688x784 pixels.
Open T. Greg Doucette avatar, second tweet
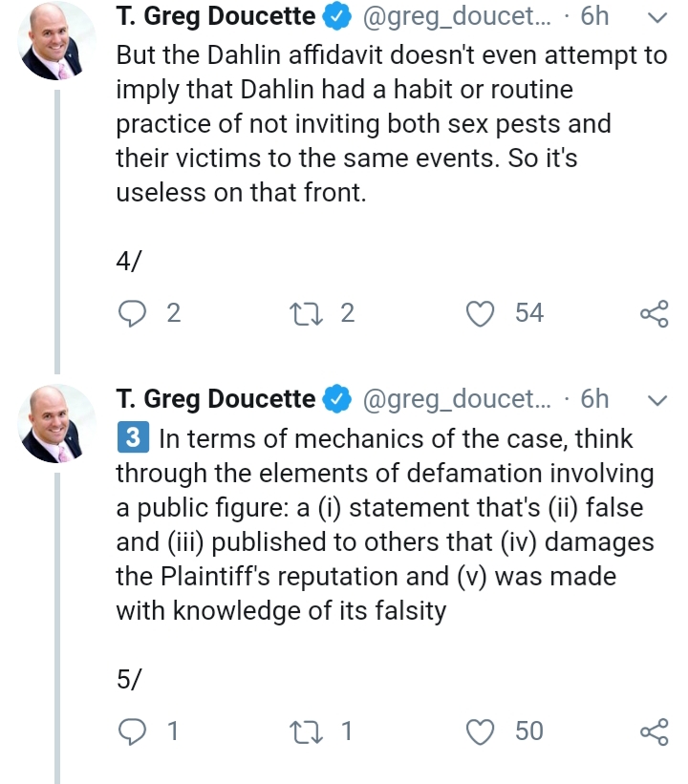[56, 423]
